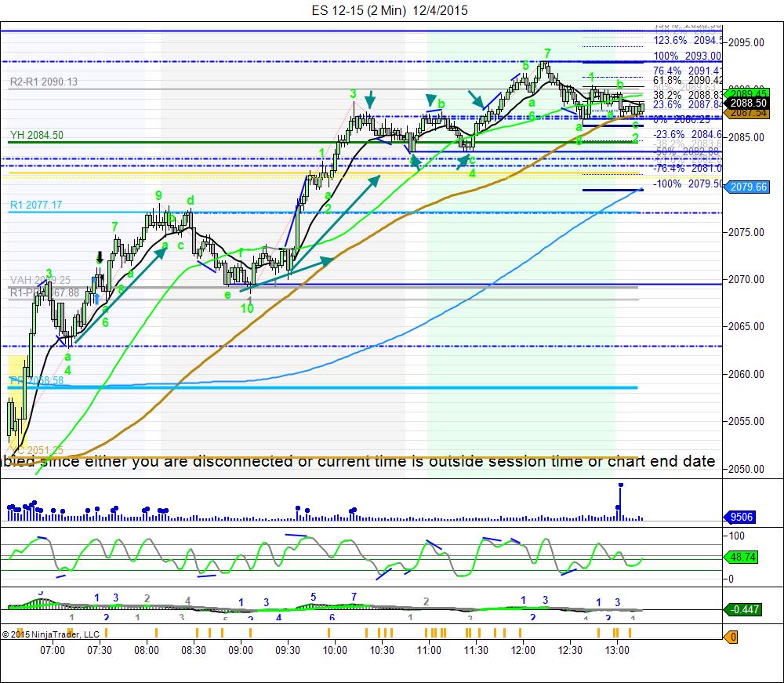Screen dimensions: 784x683
Task: Click the VAH 2069.25 level label
Action: tap(40, 280)
